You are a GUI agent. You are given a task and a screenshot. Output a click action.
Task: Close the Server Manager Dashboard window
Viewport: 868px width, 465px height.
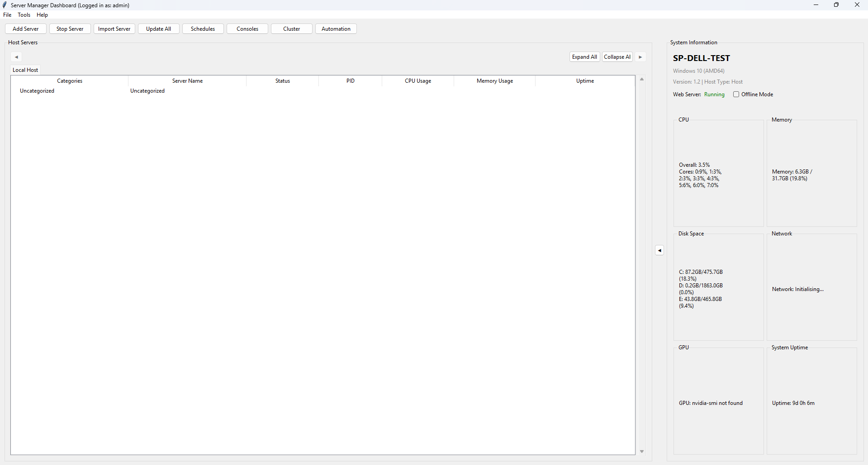click(857, 5)
